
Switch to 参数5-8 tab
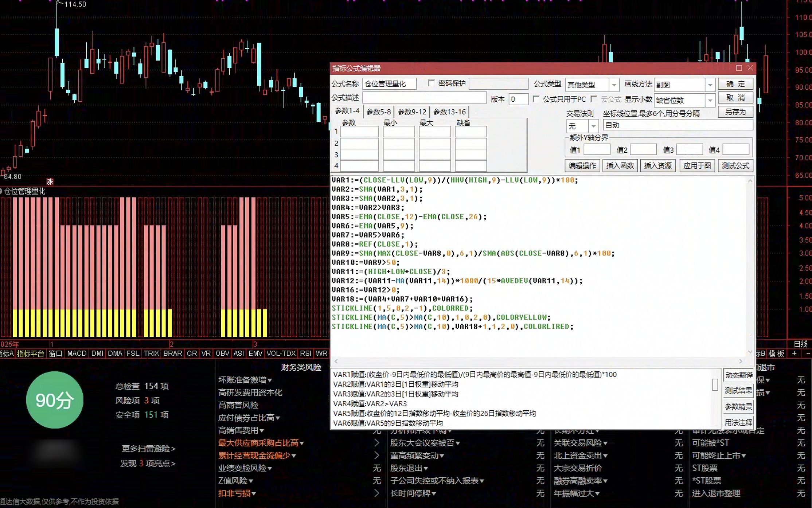379,112
